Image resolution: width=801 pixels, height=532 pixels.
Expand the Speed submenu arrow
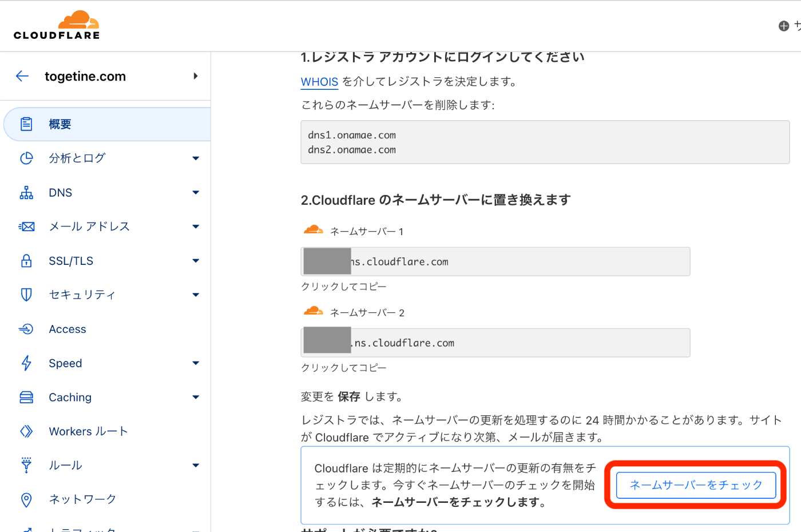click(196, 363)
